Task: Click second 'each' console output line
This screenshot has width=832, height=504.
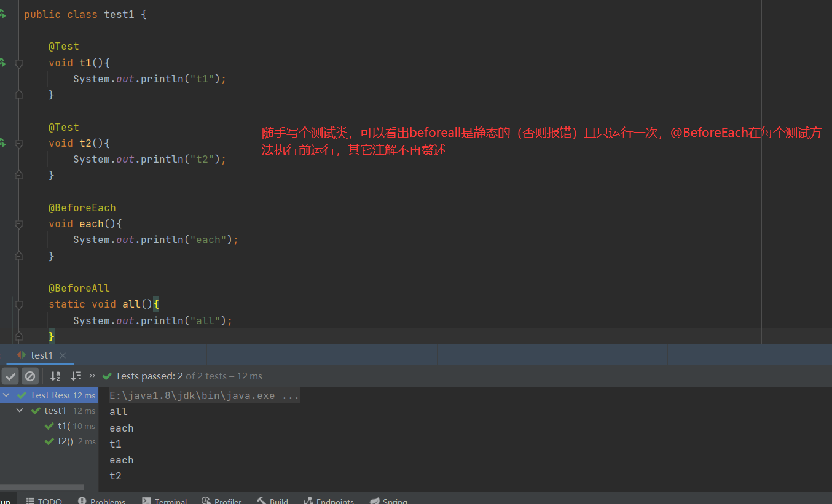Action: coord(122,460)
